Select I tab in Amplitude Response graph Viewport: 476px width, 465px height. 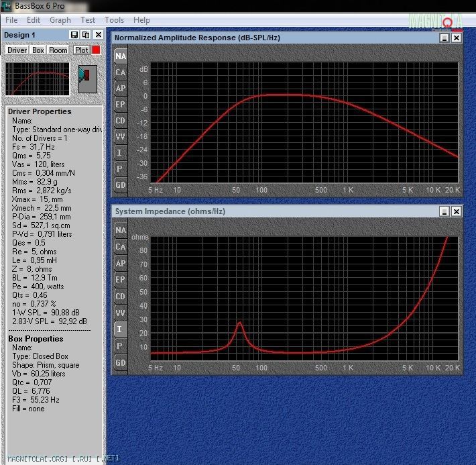tap(121, 153)
